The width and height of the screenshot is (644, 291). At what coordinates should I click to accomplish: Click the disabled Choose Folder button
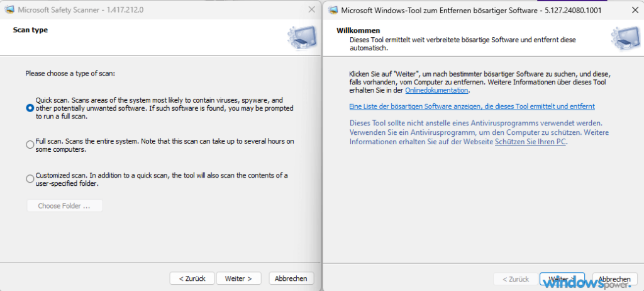[65, 206]
